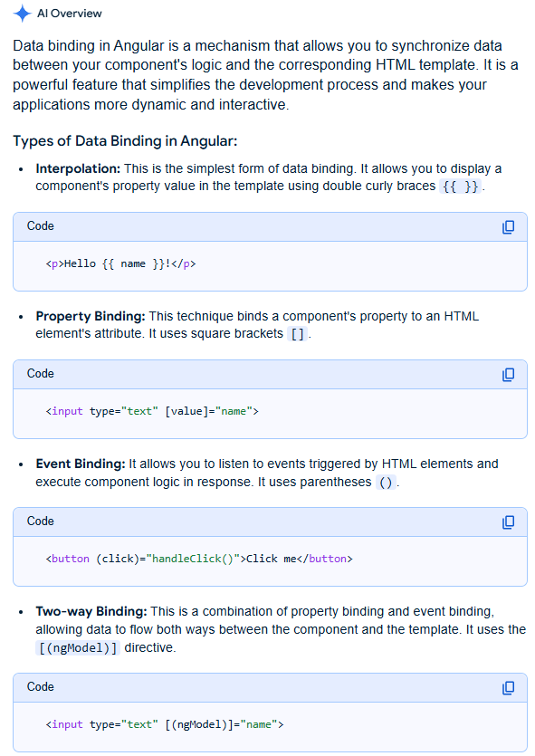Copy the event binding button code
Image resolution: width=535 pixels, height=756 pixels.
point(508,522)
